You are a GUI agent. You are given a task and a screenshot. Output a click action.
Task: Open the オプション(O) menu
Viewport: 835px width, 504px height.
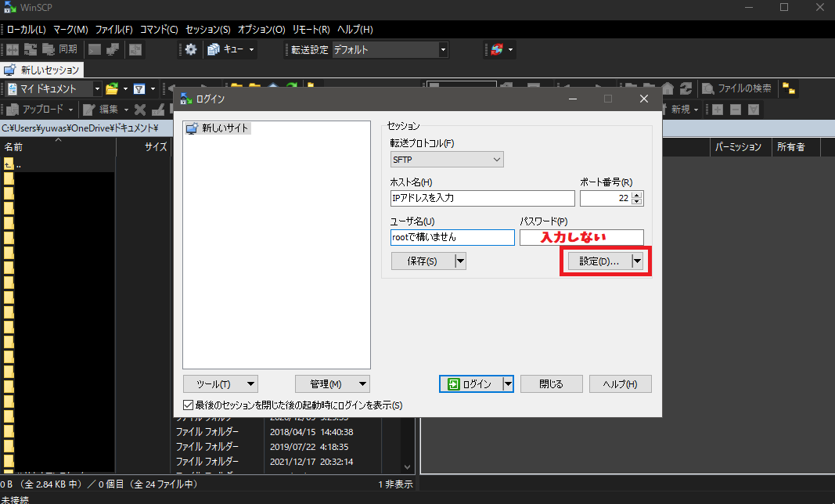[x=261, y=29]
